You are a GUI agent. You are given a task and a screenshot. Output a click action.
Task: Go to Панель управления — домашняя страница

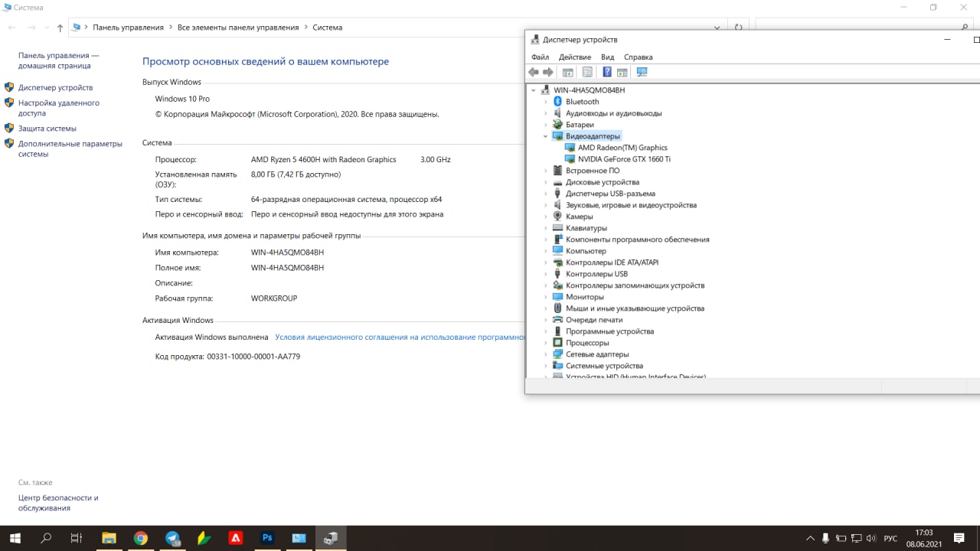[59, 60]
